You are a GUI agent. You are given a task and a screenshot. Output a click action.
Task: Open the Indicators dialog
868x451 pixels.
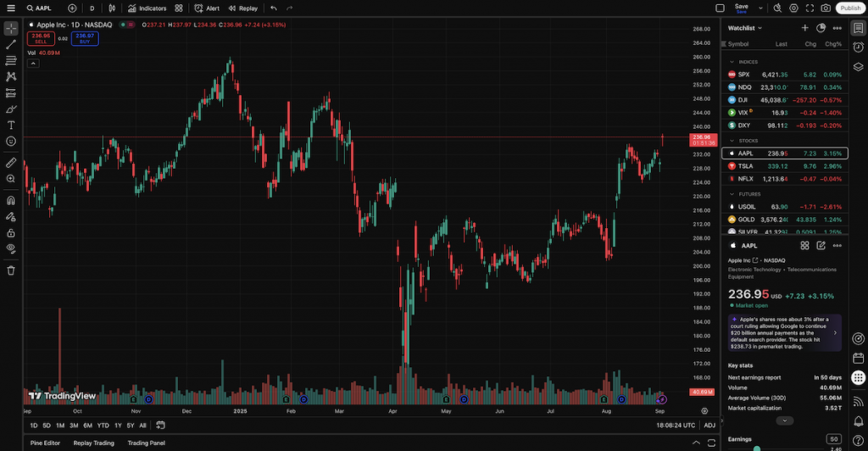pos(147,8)
